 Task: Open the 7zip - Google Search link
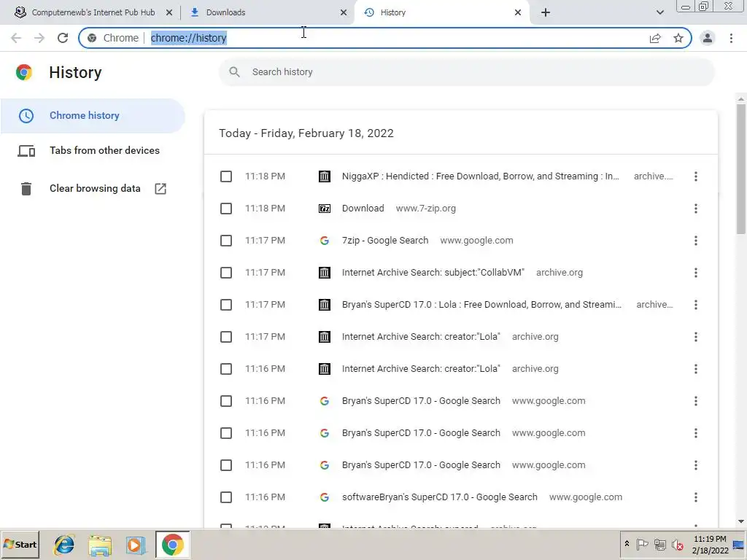coord(385,241)
